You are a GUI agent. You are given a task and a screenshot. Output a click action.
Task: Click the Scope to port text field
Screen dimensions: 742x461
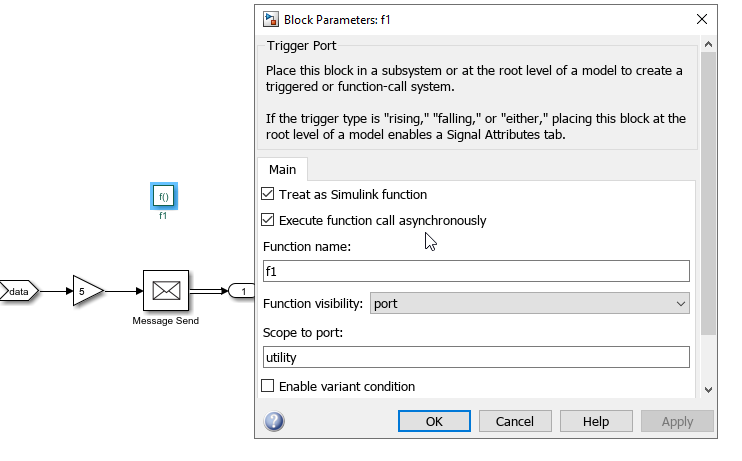[x=476, y=357]
